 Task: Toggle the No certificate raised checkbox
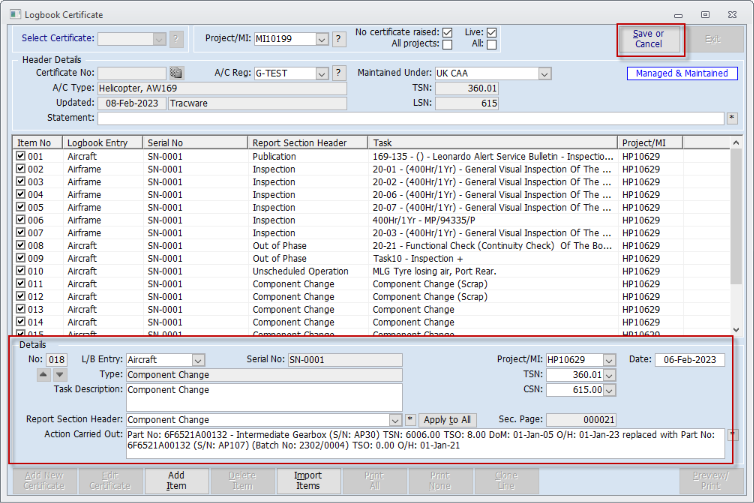[x=447, y=33]
